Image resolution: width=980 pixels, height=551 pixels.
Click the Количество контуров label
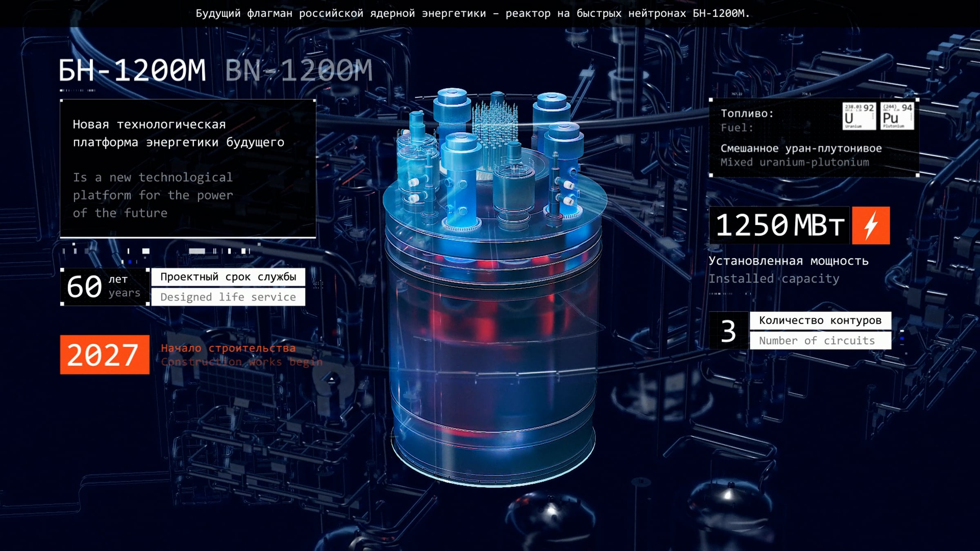(x=820, y=320)
